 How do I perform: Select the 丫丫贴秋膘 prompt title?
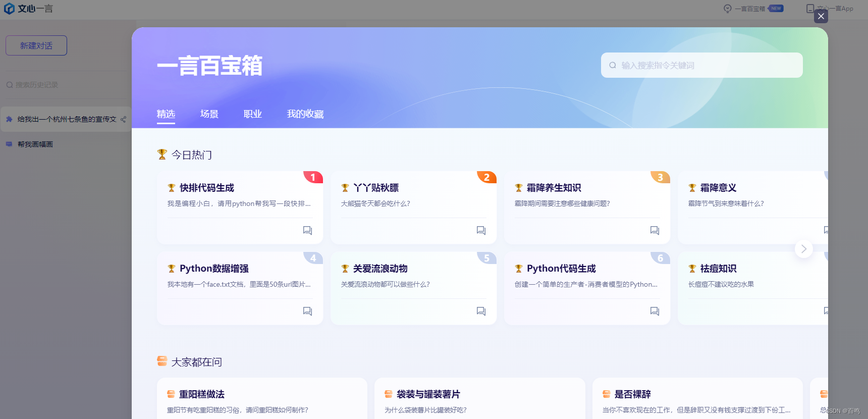376,188
